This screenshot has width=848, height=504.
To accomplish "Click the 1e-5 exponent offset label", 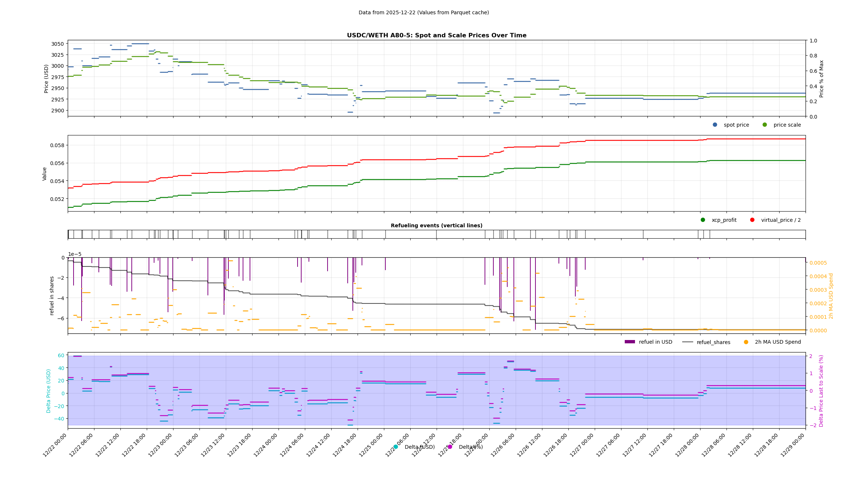I will (x=75, y=254).
